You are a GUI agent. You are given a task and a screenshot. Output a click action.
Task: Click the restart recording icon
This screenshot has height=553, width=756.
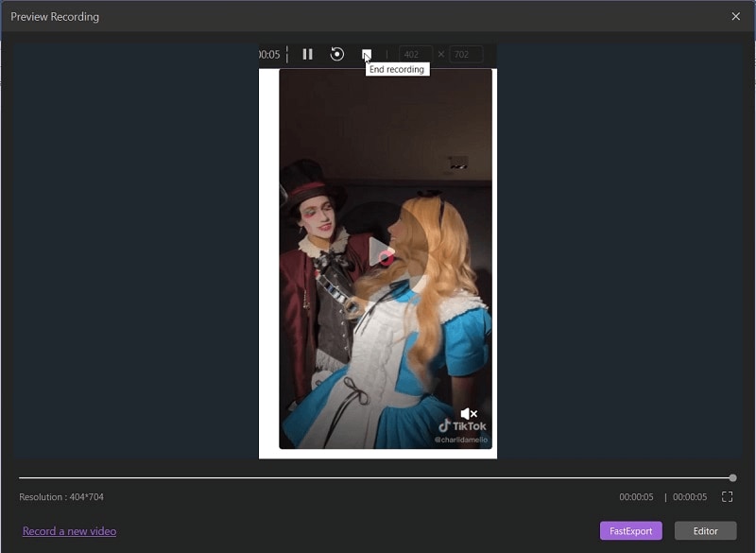tap(337, 54)
